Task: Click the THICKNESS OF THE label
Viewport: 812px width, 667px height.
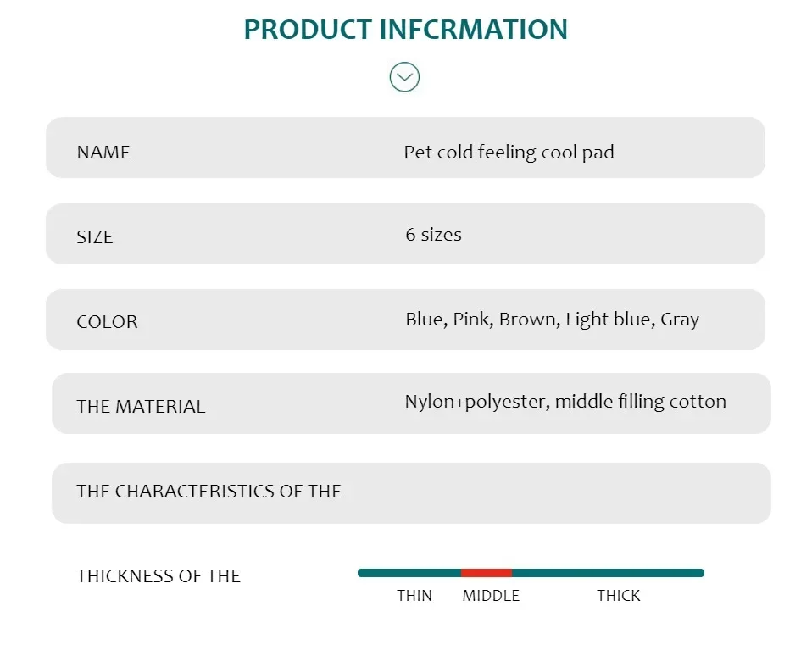Action: tap(159, 576)
